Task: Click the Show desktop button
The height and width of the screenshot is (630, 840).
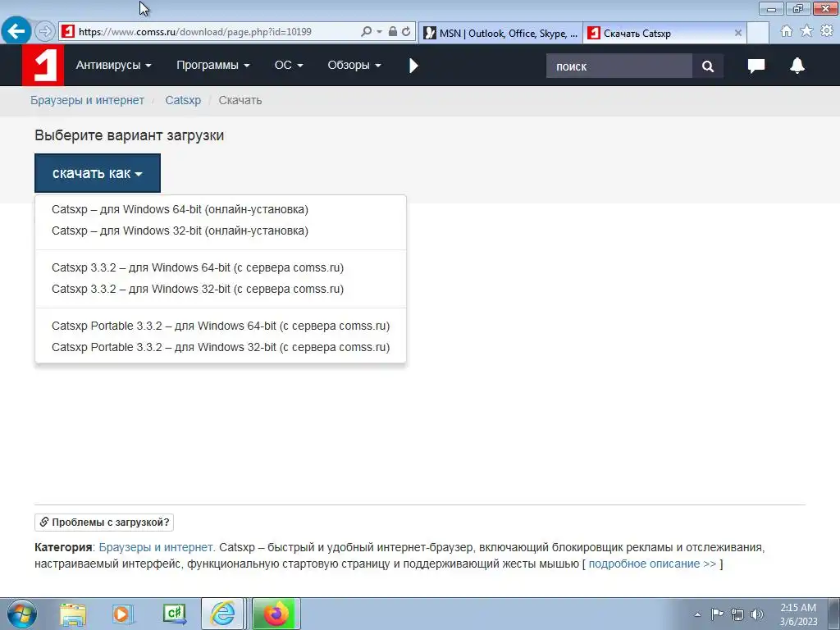Action: coord(833,614)
